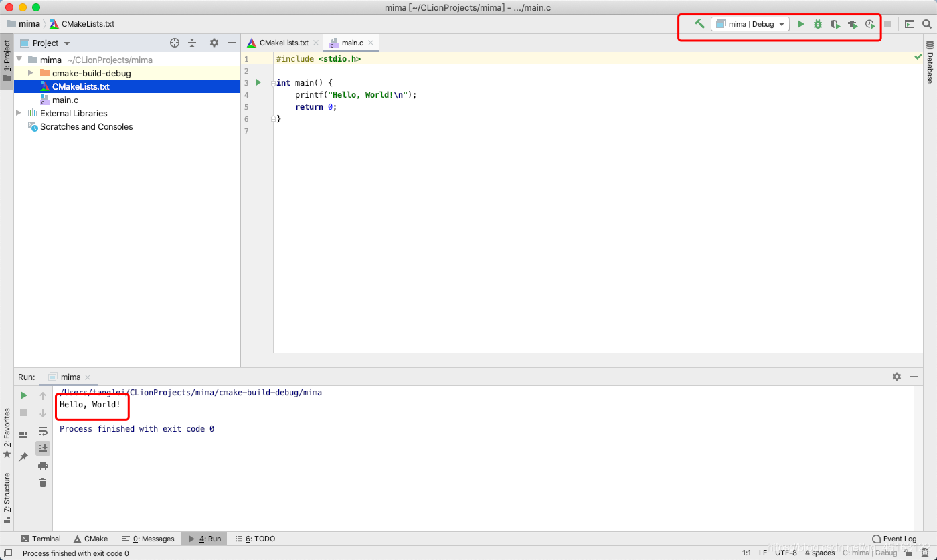Screen dimensions: 937x560
Task: Open the 2: Favorites side tab
Action: 7,433
